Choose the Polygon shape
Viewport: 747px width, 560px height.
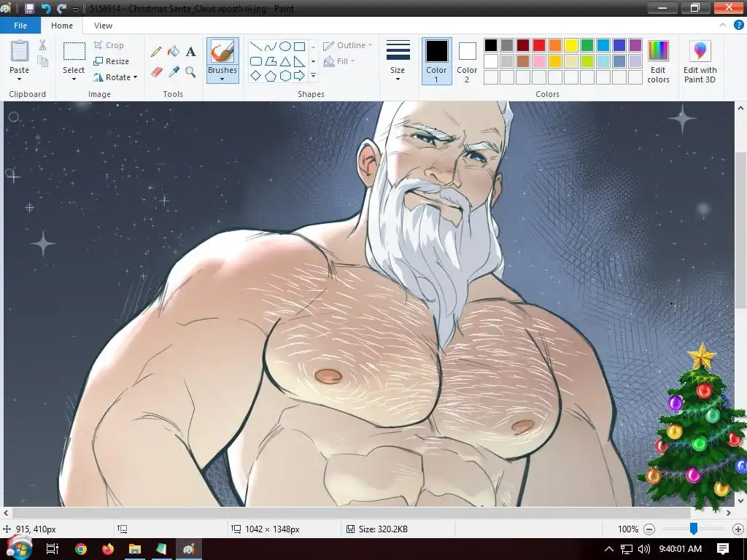(x=270, y=61)
